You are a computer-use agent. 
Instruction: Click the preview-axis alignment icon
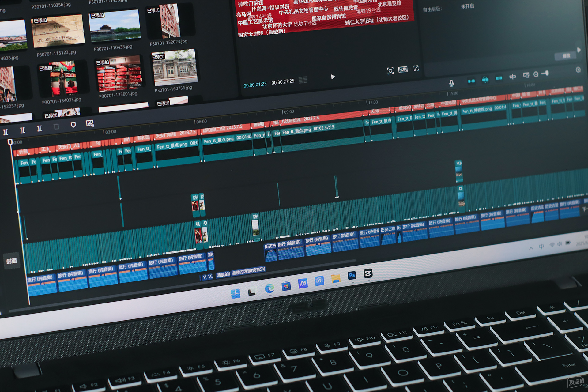coord(512,77)
